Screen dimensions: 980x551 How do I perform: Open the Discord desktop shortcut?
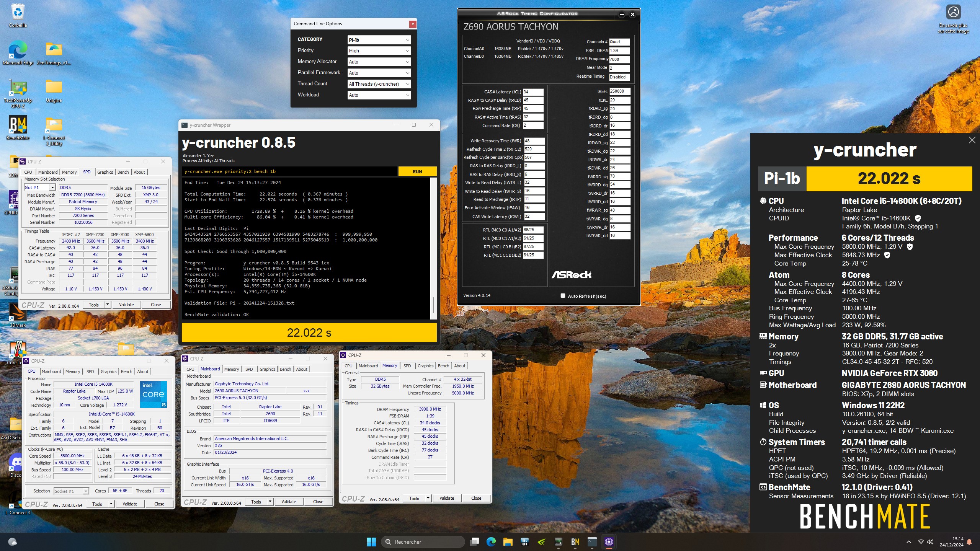coord(16,465)
